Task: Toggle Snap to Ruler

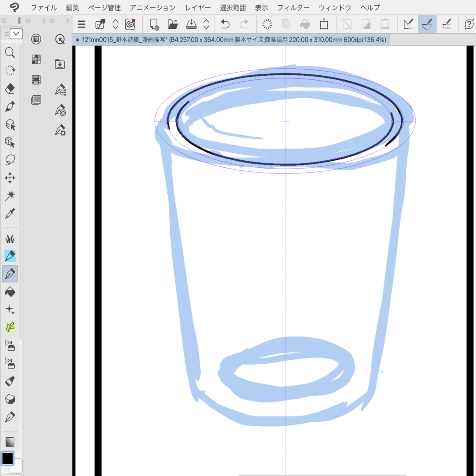Action: [408, 24]
